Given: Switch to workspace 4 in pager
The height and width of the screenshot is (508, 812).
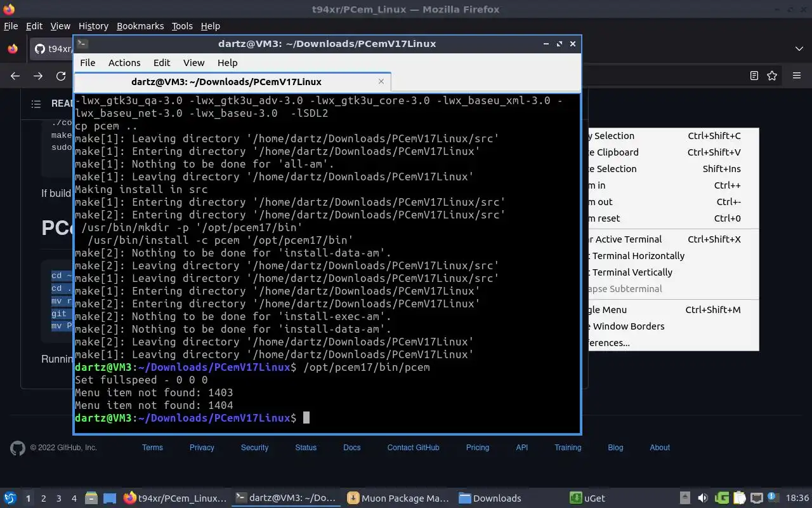Looking at the screenshot, I should pyautogui.click(x=74, y=498).
